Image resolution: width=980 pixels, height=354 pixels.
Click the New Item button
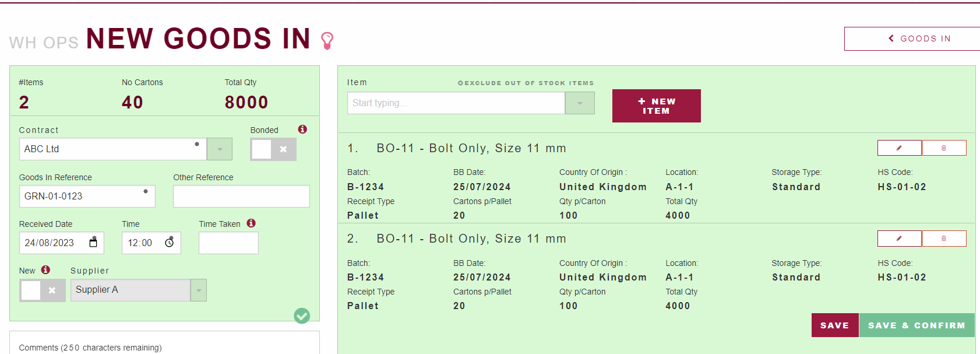click(656, 106)
